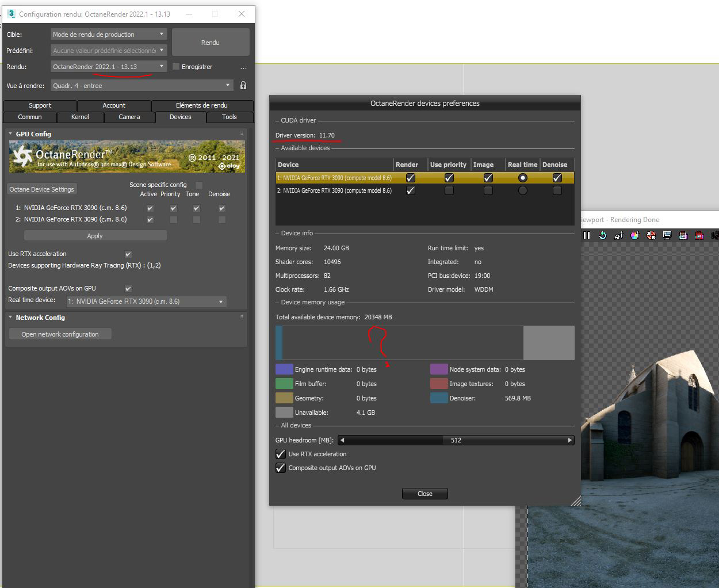This screenshot has width=719, height=588.
Task: Collapse the GPU Config rollout
Action: coord(10,133)
